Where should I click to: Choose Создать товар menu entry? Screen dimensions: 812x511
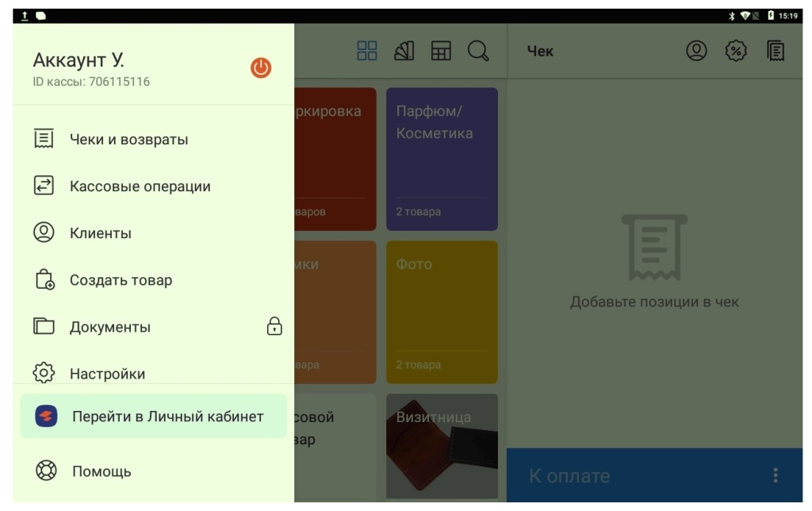[121, 280]
